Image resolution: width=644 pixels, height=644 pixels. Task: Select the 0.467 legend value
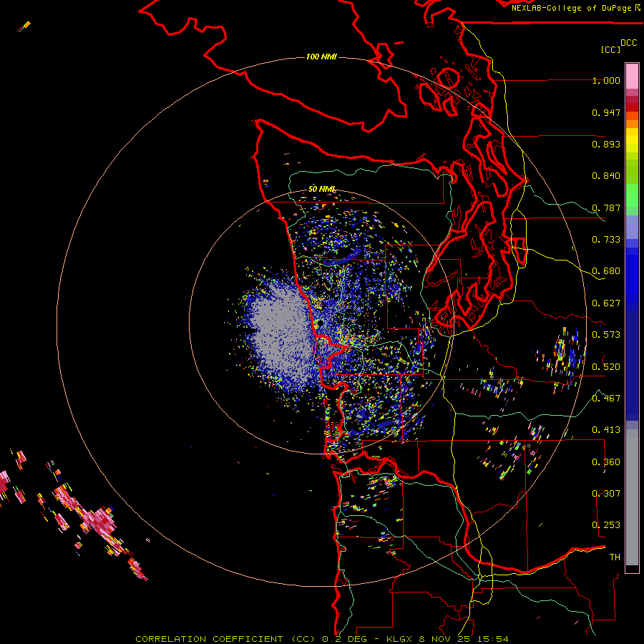pyautogui.click(x=606, y=398)
